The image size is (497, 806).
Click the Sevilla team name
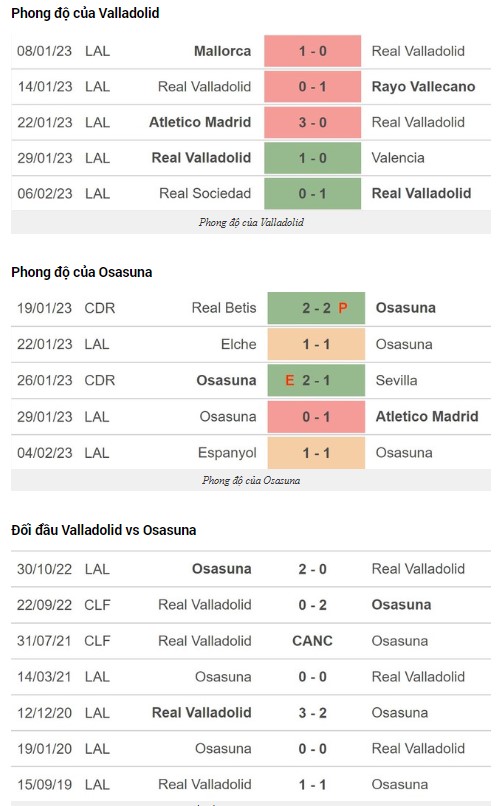396,380
